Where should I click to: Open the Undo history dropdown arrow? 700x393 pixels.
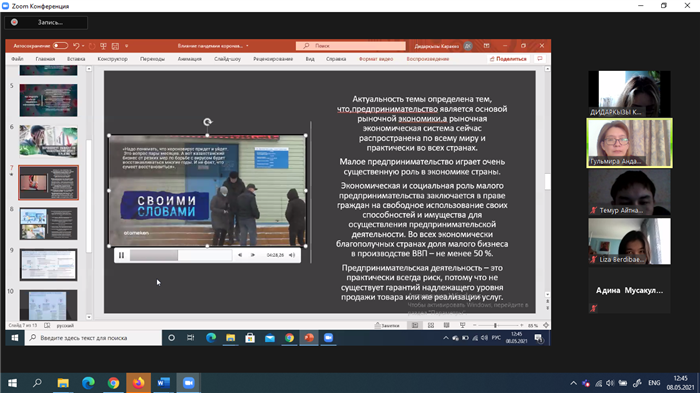(x=83, y=46)
